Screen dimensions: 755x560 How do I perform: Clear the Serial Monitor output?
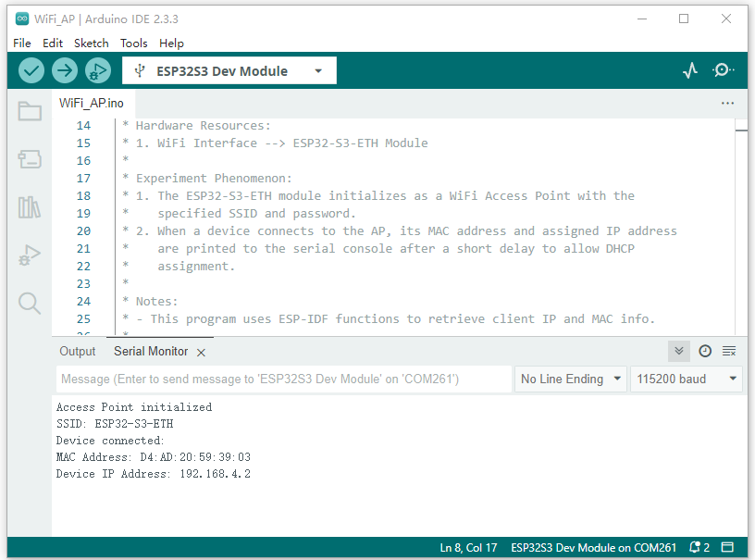729,351
